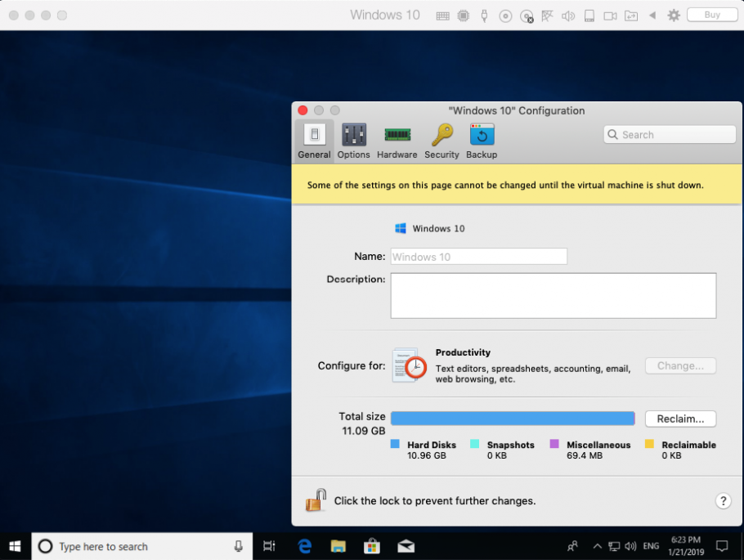
Task: Open the CPU/processor status icon
Action: pyautogui.click(x=464, y=15)
